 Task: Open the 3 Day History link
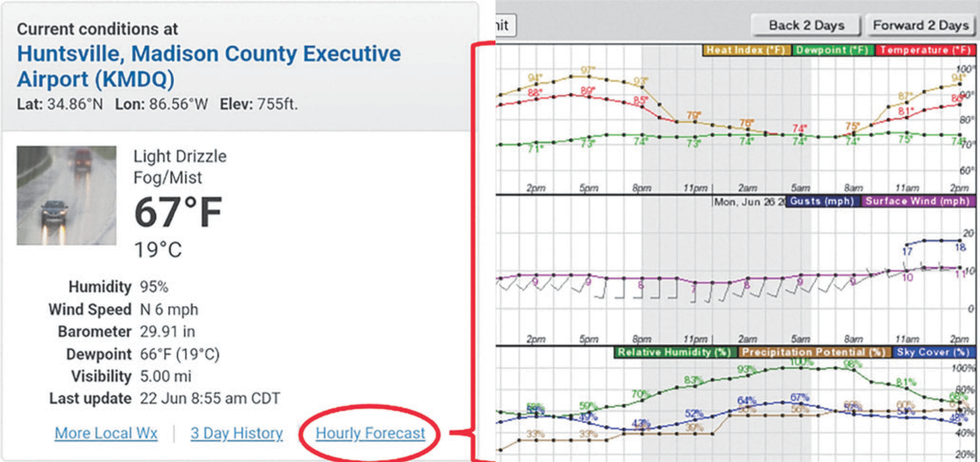(x=237, y=433)
